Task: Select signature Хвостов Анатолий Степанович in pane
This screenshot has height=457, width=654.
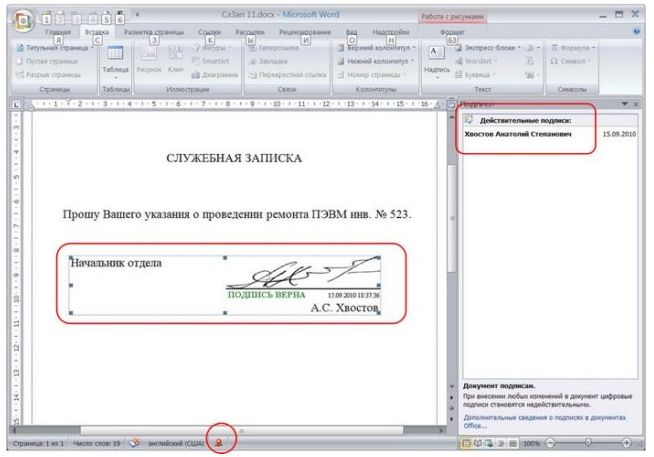Action: 518,134
